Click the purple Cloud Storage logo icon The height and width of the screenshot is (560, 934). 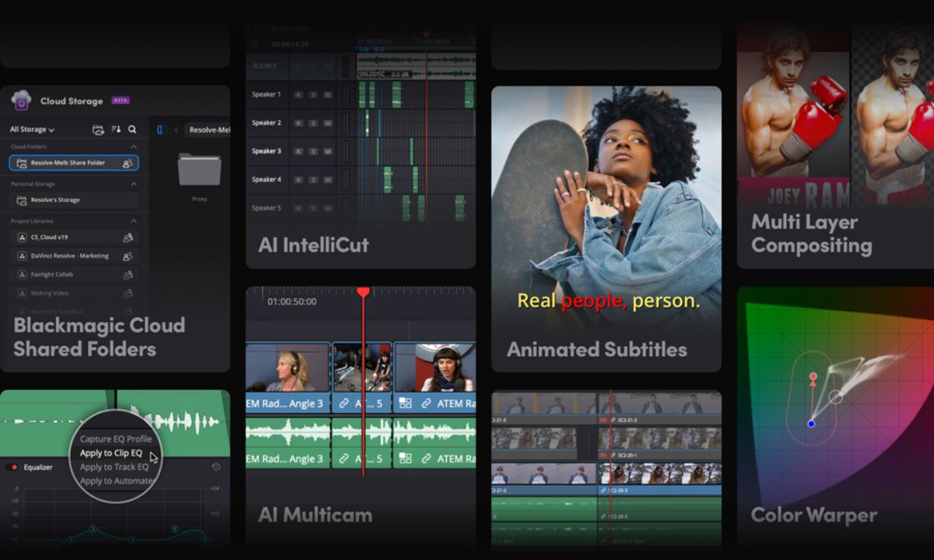[x=21, y=100]
